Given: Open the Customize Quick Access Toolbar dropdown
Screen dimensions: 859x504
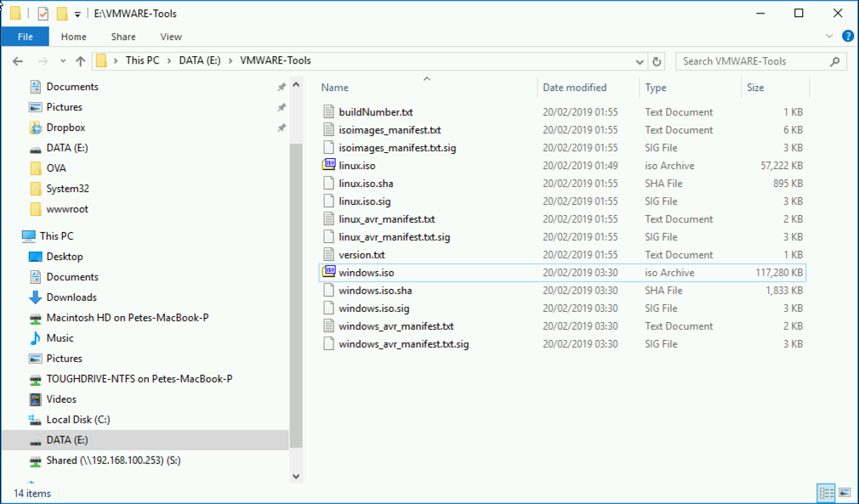Looking at the screenshot, I should tap(77, 14).
